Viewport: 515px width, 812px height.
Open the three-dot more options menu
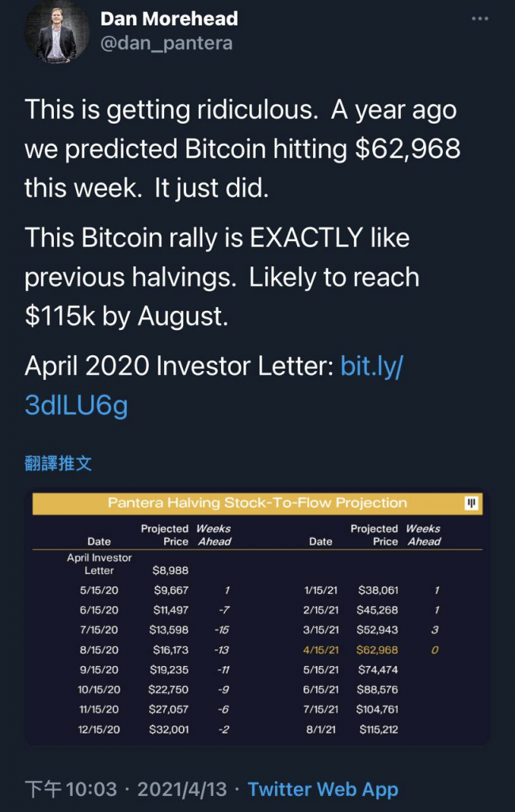point(480,19)
